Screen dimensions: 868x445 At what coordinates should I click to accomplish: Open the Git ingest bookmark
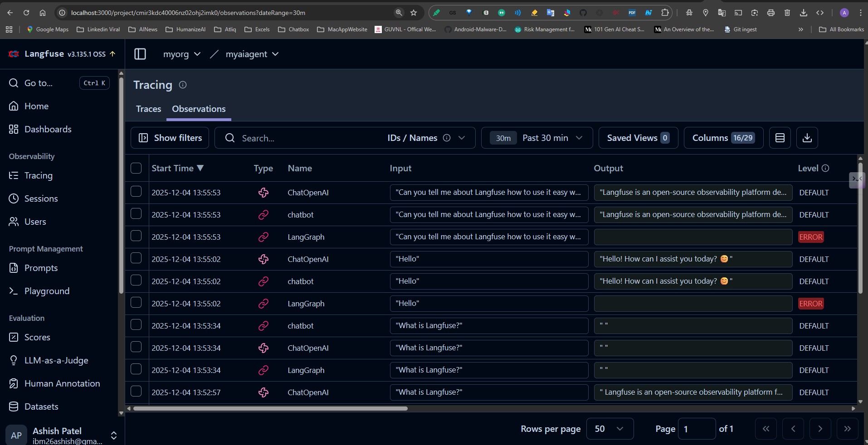coord(741,29)
